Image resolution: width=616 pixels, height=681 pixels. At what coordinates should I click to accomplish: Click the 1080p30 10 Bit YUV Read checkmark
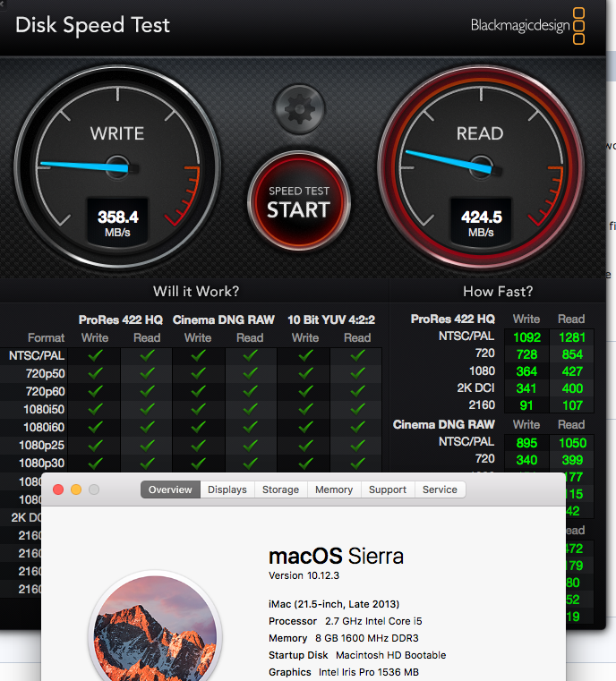[x=357, y=463]
